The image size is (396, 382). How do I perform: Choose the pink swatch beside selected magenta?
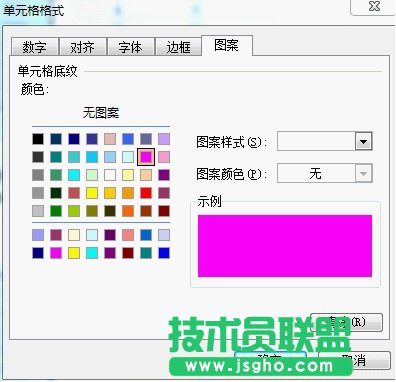[164, 157]
